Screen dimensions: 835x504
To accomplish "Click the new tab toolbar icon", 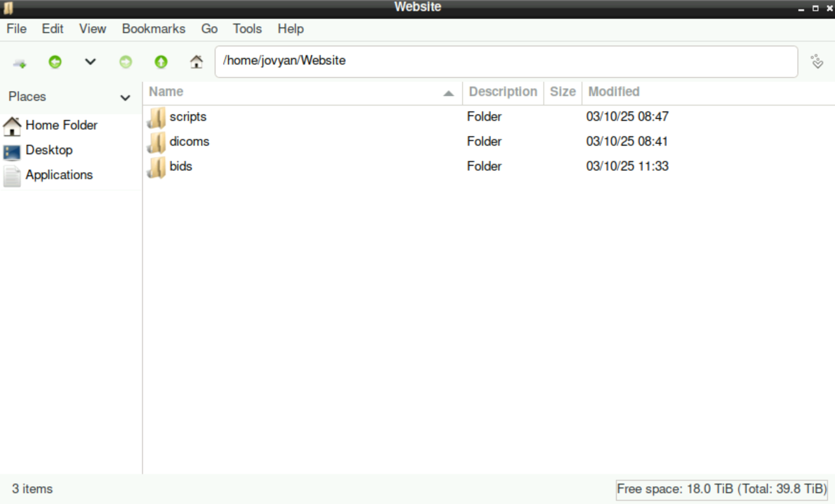I will [x=20, y=62].
